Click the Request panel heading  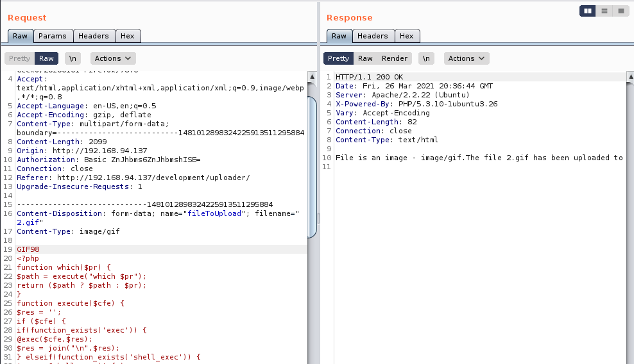pyautogui.click(x=27, y=17)
